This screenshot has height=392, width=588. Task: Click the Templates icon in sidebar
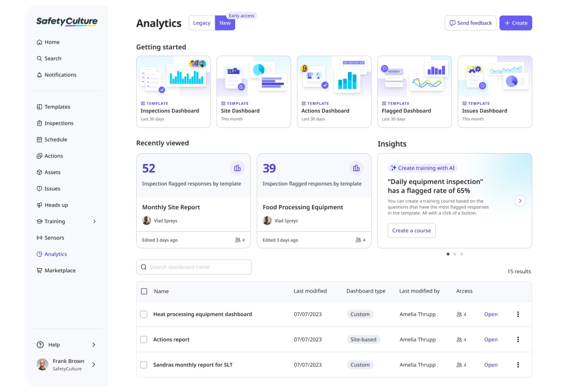pos(39,107)
